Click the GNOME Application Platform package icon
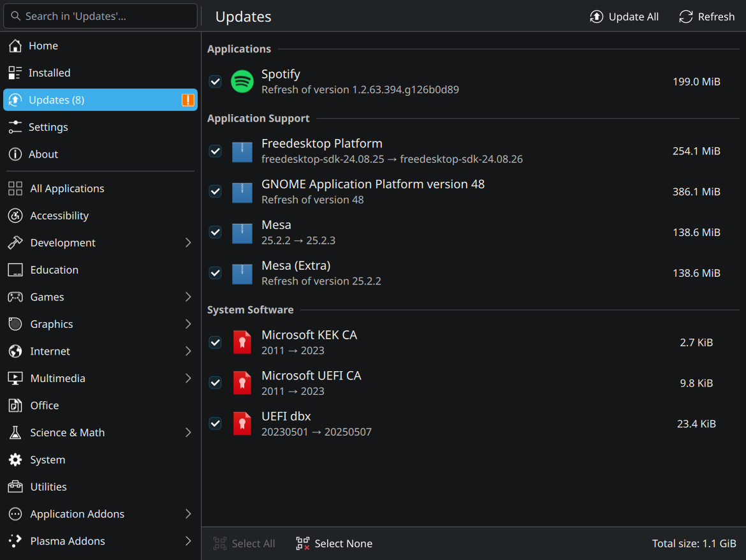The width and height of the screenshot is (746, 560). coord(242,192)
